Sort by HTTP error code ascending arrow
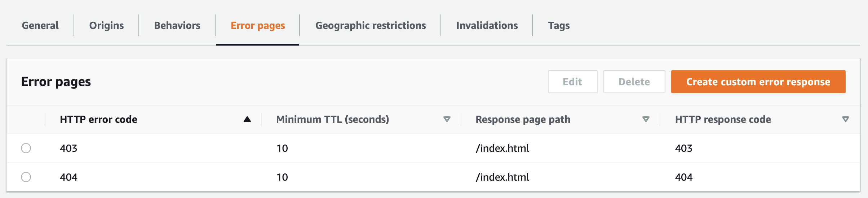The image size is (868, 198). (247, 120)
